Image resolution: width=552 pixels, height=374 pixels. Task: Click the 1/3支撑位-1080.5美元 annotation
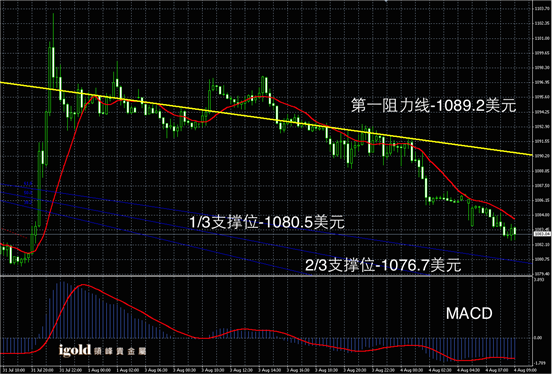coord(267,222)
